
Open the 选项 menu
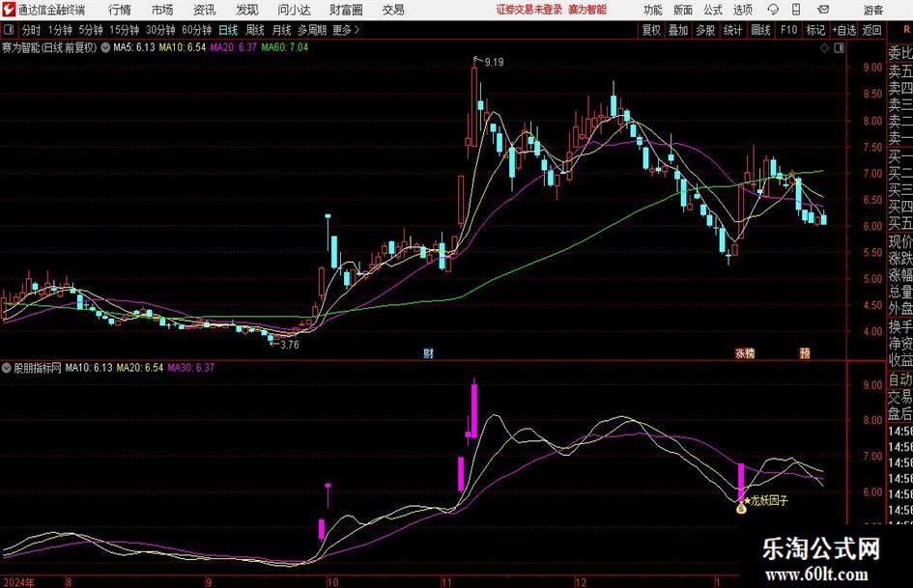(742, 10)
